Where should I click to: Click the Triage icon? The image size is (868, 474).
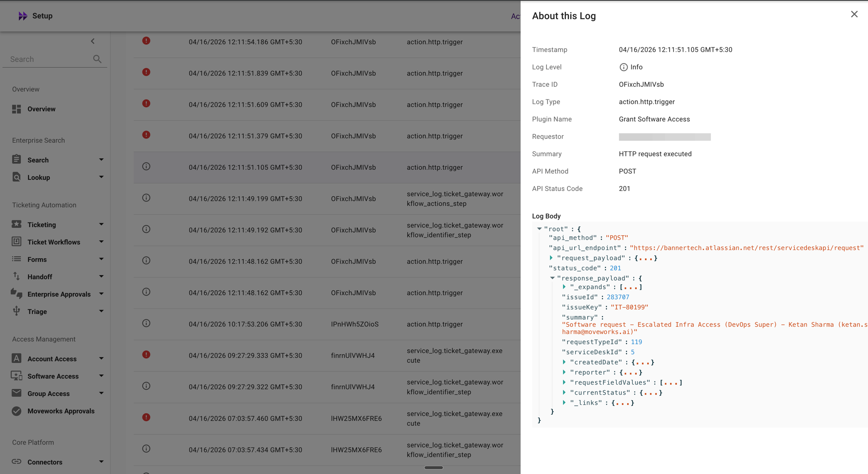pos(16,311)
